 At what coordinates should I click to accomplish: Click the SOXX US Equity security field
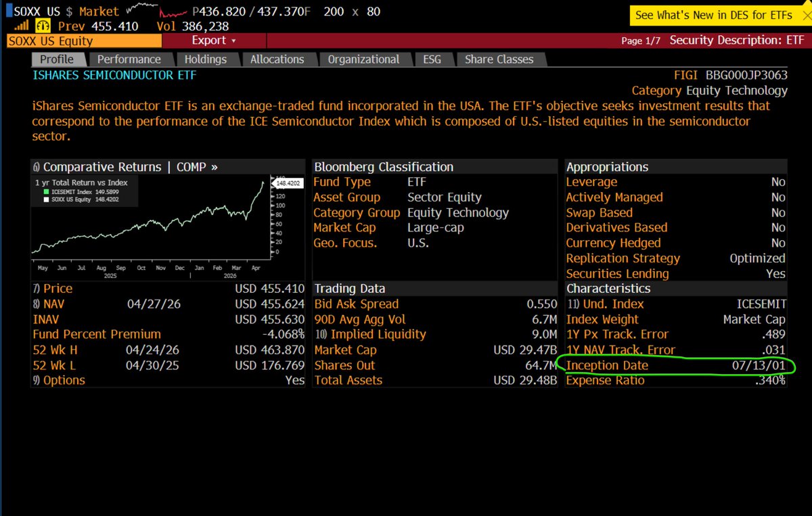[83, 41]
